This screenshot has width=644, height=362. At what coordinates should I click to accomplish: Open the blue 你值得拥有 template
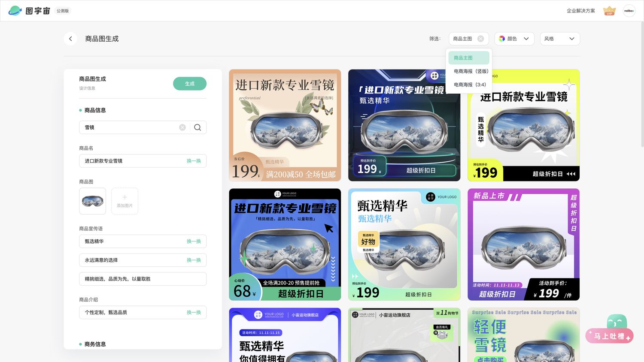285,335
